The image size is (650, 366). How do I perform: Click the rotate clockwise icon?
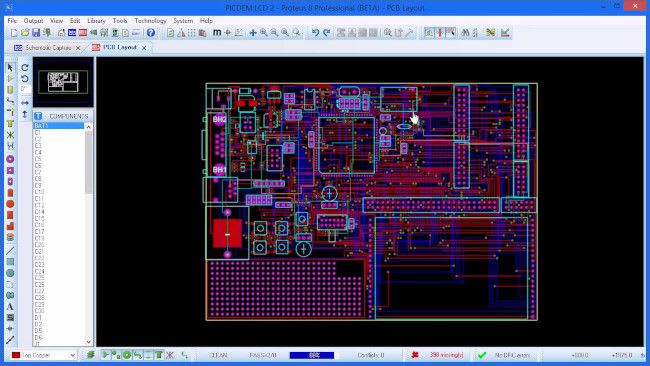pos(25,67)
